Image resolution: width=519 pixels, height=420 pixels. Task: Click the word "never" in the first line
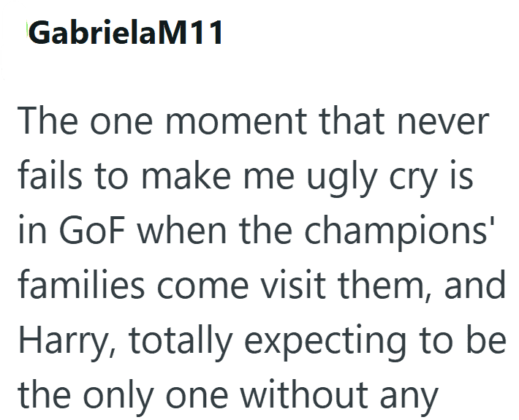pyautogui.click(x=443, y=123)
